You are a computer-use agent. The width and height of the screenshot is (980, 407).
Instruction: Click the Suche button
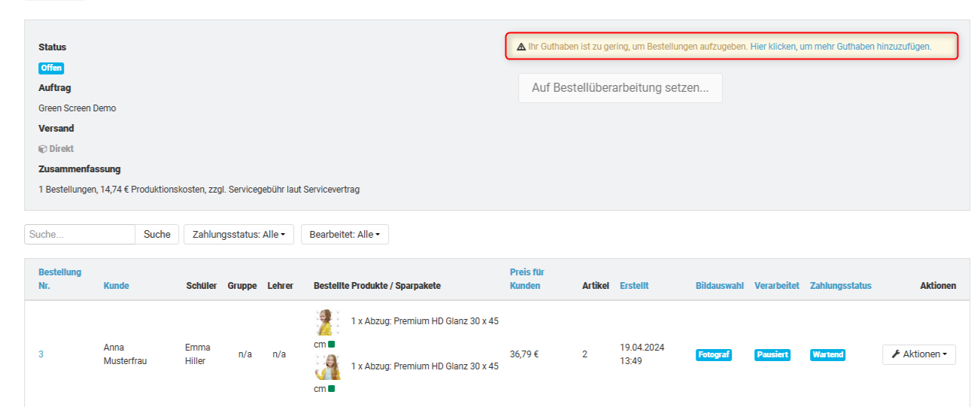tap(157, 235)
